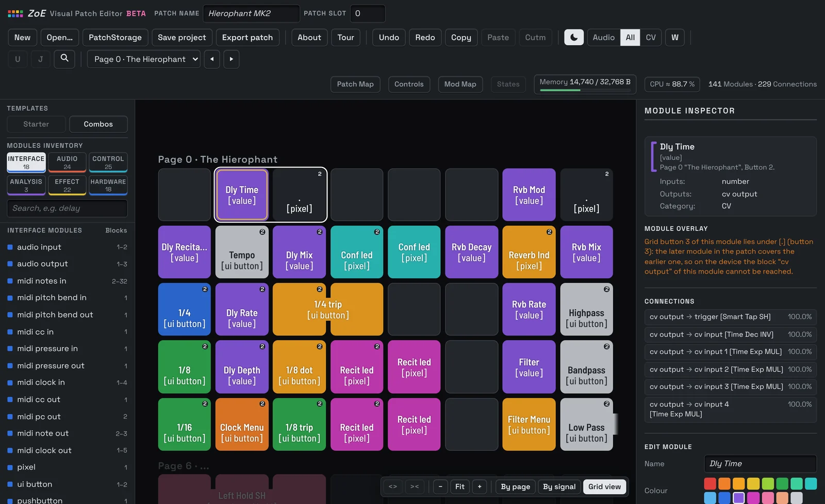Toggle dark mode moon icon
825x504 pixels.
point(573,37)
